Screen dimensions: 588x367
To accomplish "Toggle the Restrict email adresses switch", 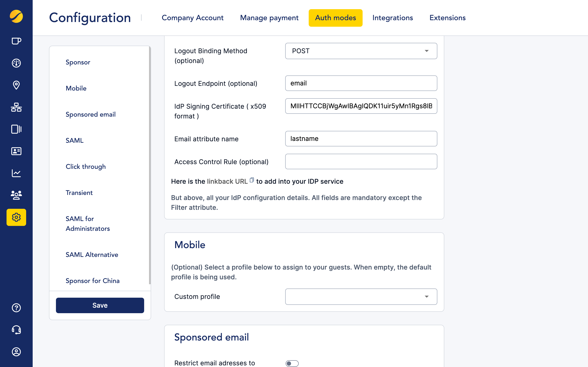I will [293, 363].
